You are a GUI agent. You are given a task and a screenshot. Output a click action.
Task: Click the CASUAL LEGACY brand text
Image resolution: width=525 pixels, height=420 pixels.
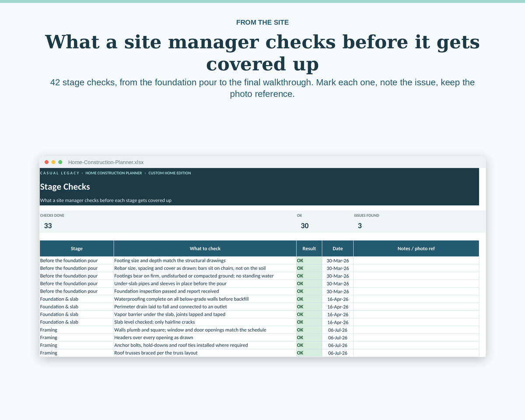pyautogui.click(x=59, y=173)
